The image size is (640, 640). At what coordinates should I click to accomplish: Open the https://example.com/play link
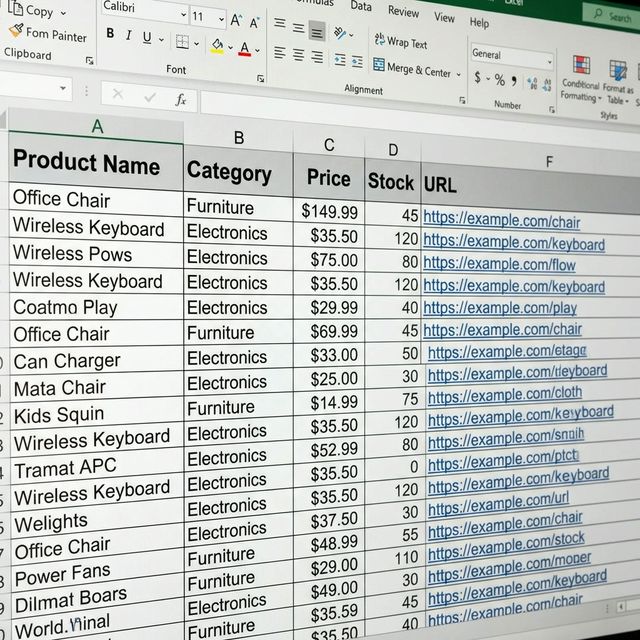coord(500,308)
